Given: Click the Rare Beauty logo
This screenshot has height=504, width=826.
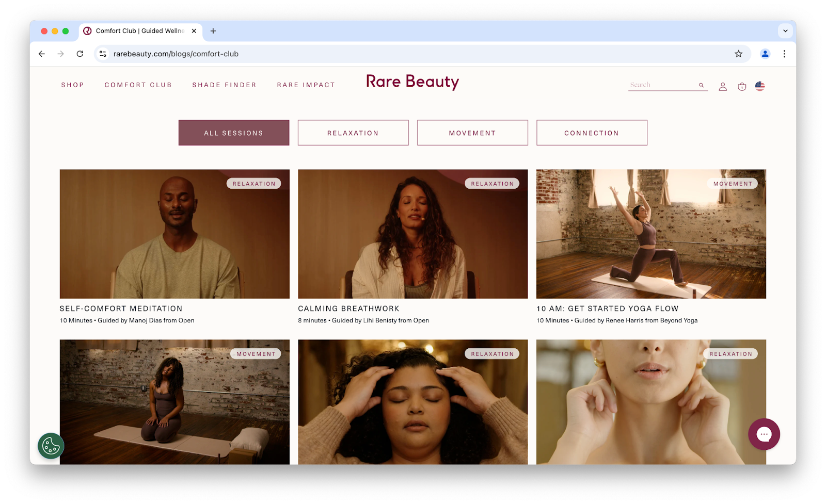Looking at the screenshot, I should (412, 82).
